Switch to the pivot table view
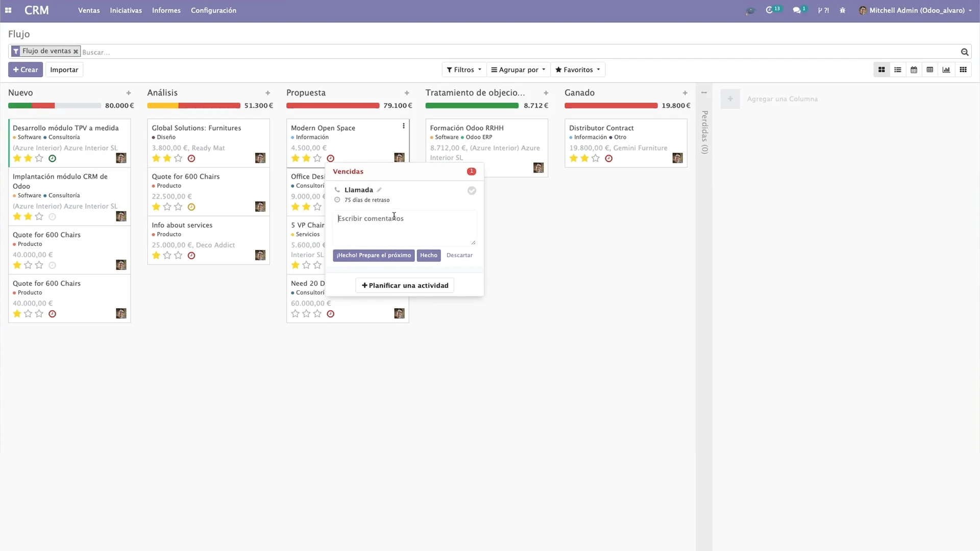Screen dimensions: 980x551 click(x=930, y=69)
